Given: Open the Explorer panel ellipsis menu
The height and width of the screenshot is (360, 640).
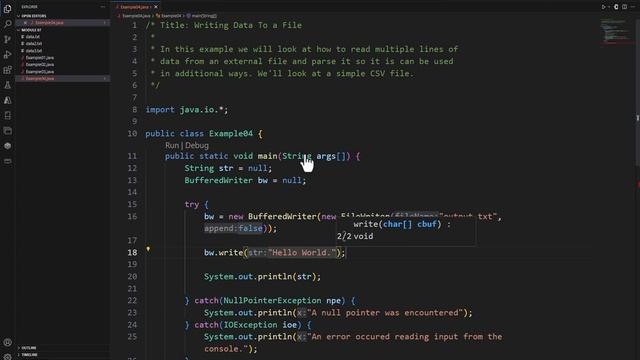Looking at the screenshot, I should click(x=102, y=7).
